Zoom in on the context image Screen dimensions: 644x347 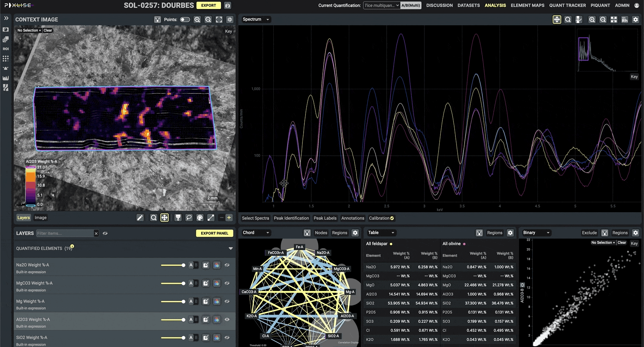[x=197, y=20]
